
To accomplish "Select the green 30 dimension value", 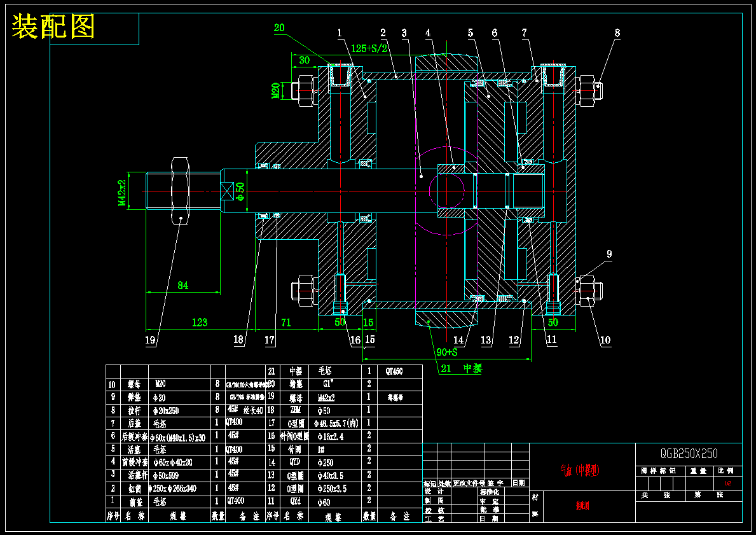I will [x=304, y=60].
